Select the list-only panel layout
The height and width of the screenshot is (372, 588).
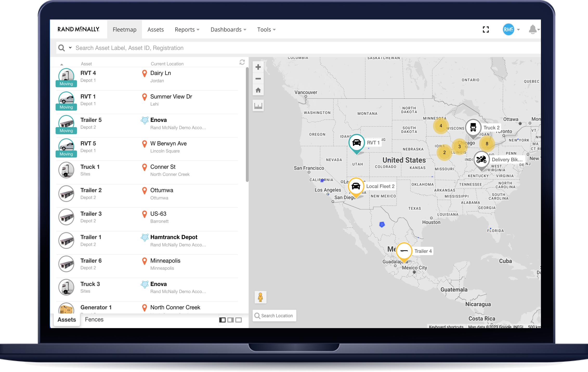222,320
